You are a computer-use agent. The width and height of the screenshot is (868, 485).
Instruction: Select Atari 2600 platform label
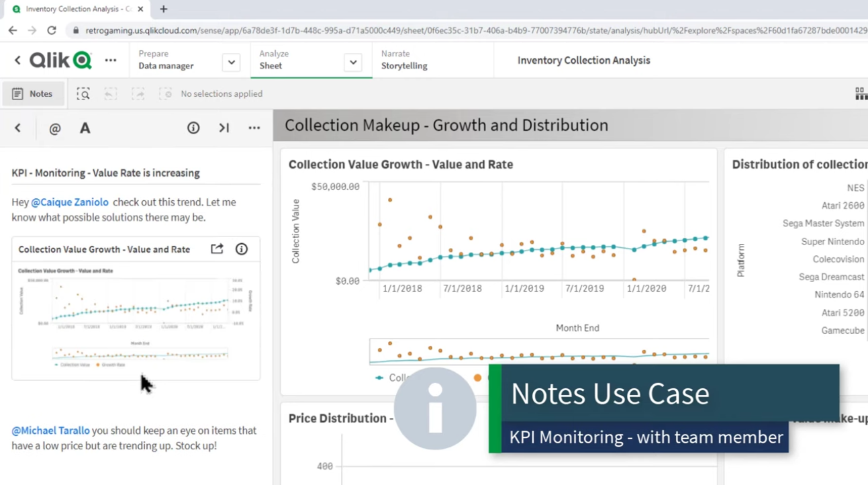click(842, 206)
